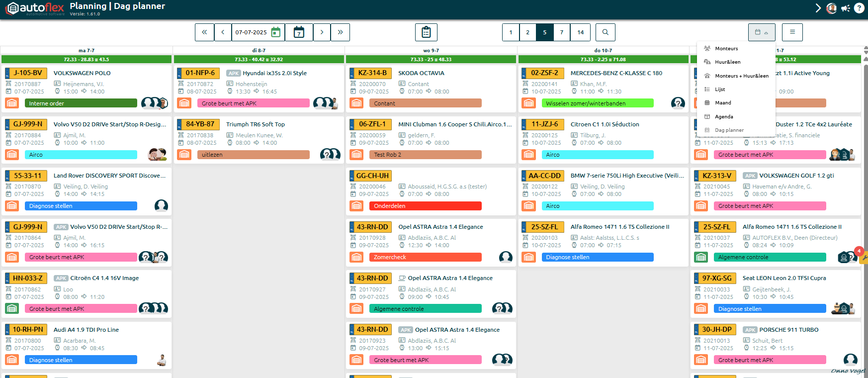Collapse the planner view type dropdown
The image size is (868, 378).
click(762, 32)
